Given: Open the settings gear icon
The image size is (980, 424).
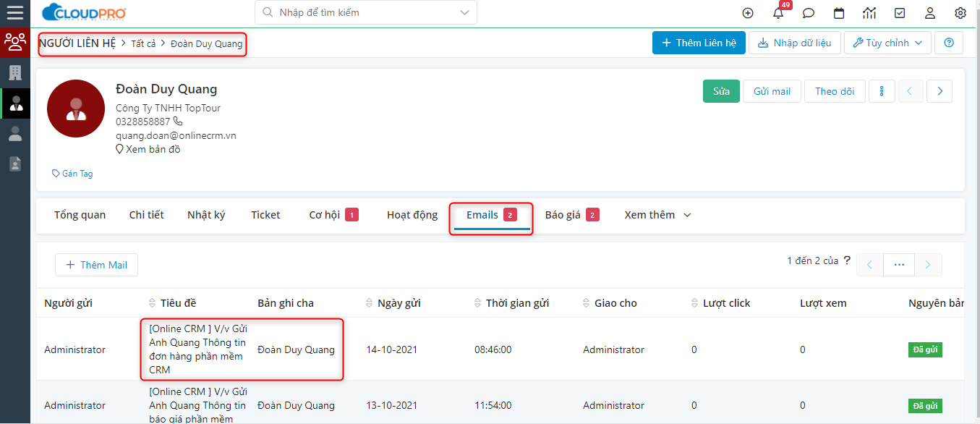Looking at the screenshot, I should 960,13.
